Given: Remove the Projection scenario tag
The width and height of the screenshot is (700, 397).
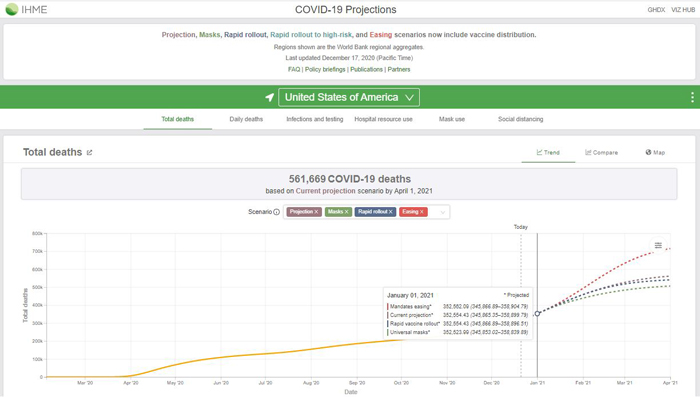Looking at the screenshot, I should point(316,212).
